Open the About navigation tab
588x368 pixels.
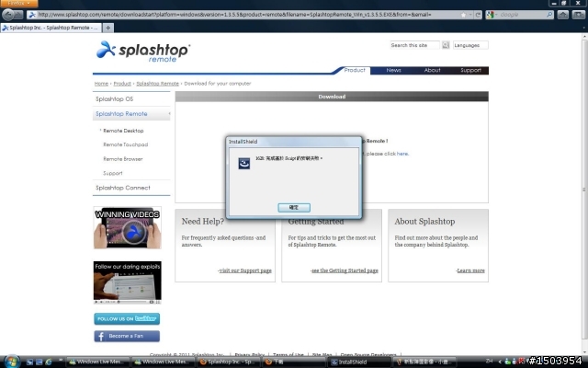(x=432, y=70)
